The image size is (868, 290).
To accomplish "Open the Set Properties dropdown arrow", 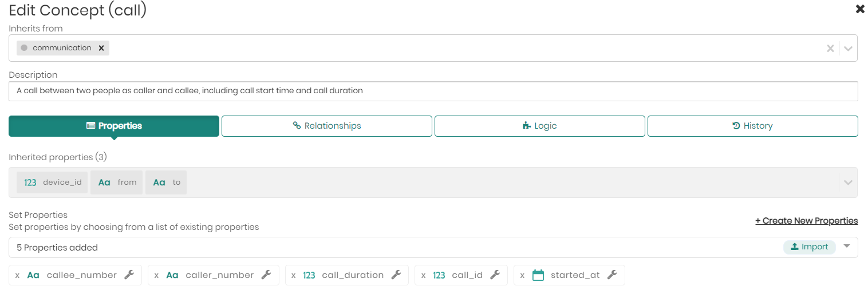I will point(847,247).
